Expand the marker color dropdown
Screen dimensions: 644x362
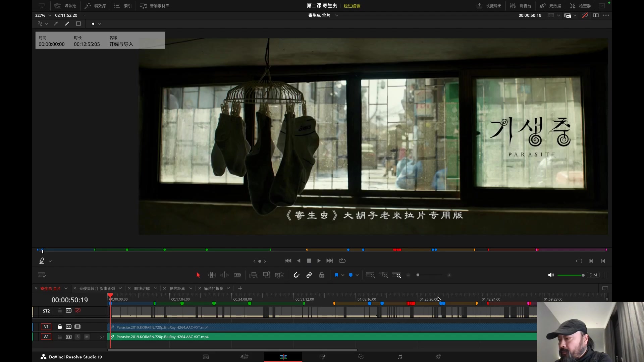357,275
